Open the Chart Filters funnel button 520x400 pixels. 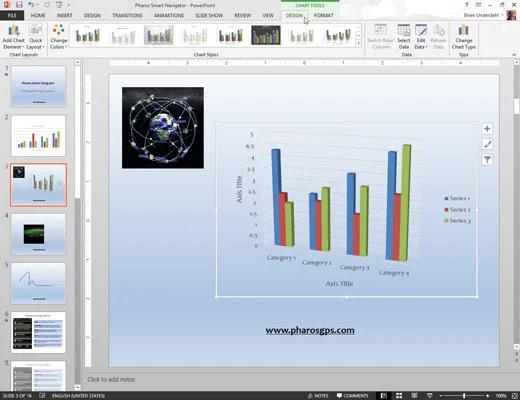[x=487, y=160]
